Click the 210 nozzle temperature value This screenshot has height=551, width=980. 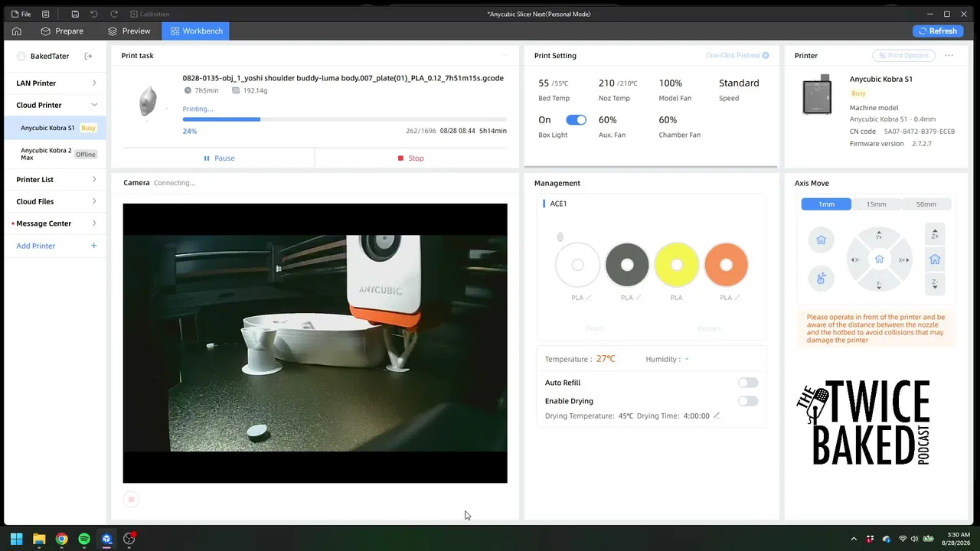coord(606,83)
